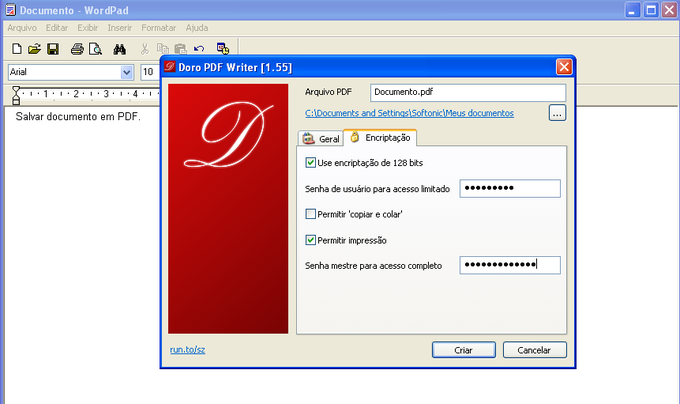Viewport: 680px width, 404px height.
Task: Open the Arquivo menu
Action: pyautogui.click(x=22, y=28)
